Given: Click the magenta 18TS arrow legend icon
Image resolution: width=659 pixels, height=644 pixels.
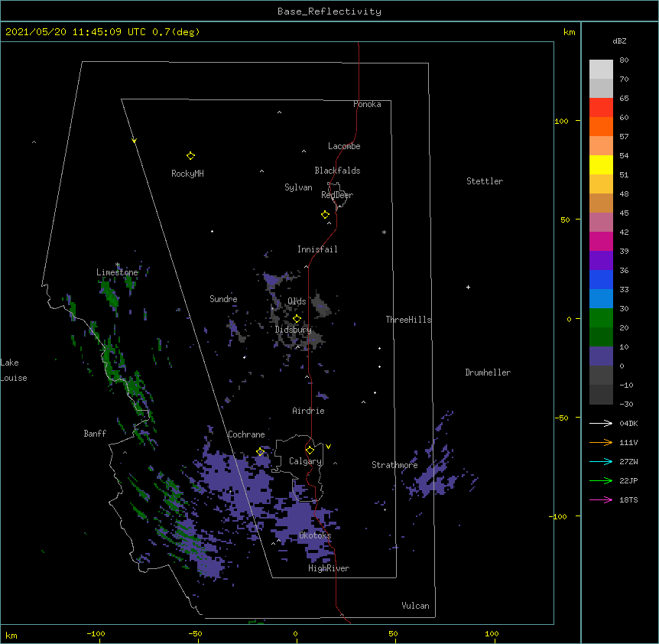Looking at the screenshot, I should (601, 499).
